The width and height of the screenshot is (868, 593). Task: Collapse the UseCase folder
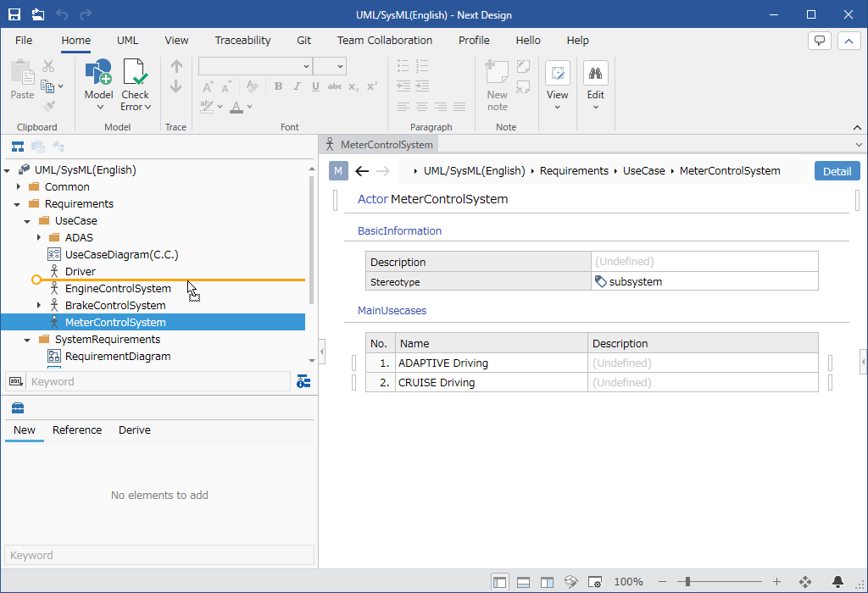[27, 221]
